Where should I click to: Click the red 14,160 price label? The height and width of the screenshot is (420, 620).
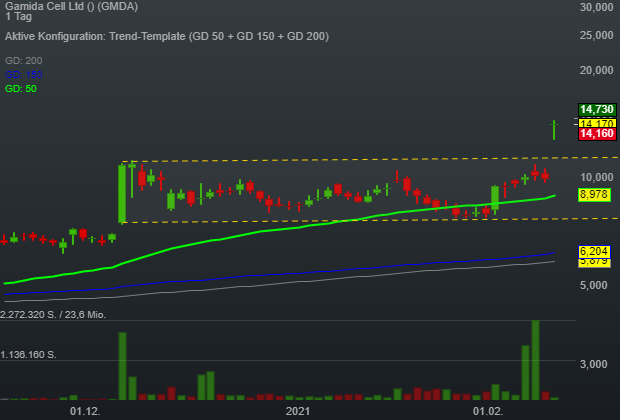[x=597, y=134]
